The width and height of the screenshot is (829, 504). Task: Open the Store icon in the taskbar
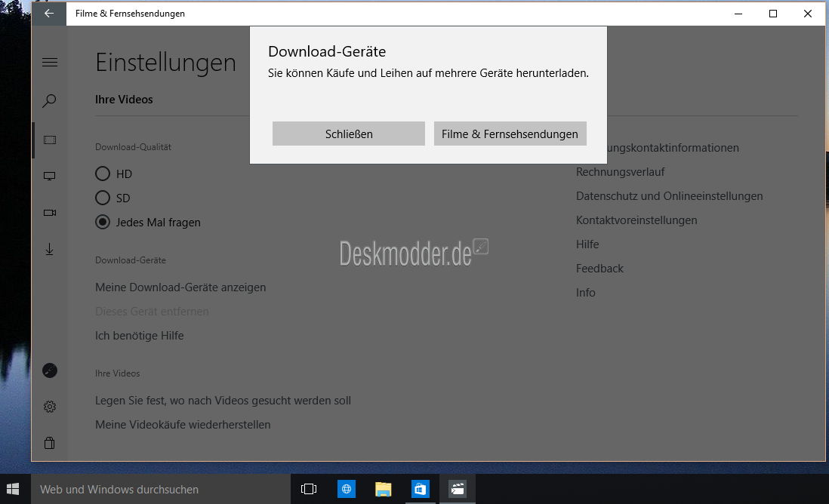pos(421,489)
